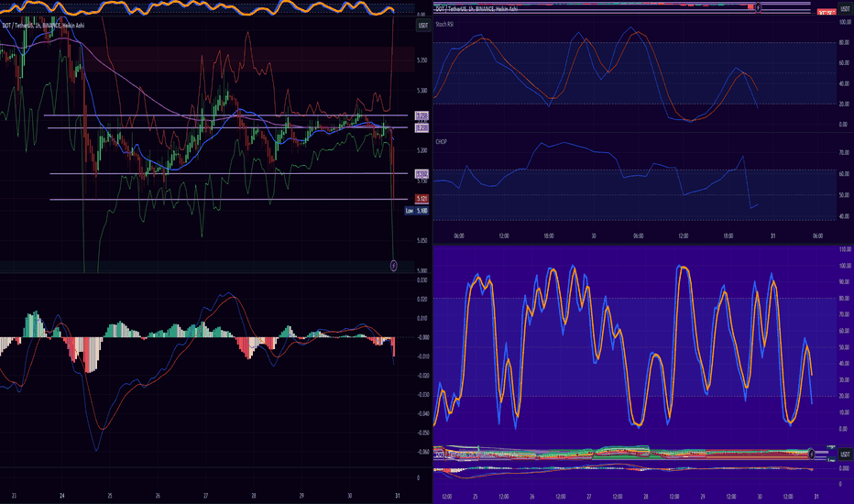Click the 5.050 value on the left price scale

[422, 240]
